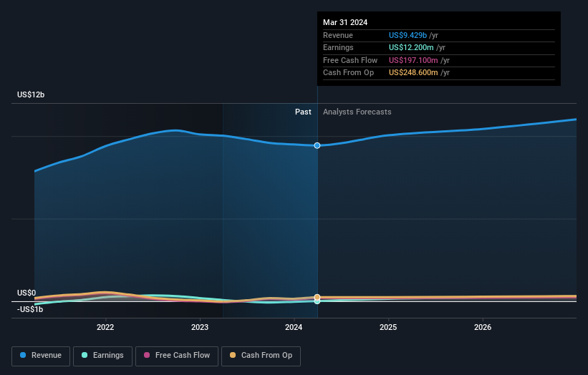Click the Free Cash Flow label in tooltip

point(350,60)
